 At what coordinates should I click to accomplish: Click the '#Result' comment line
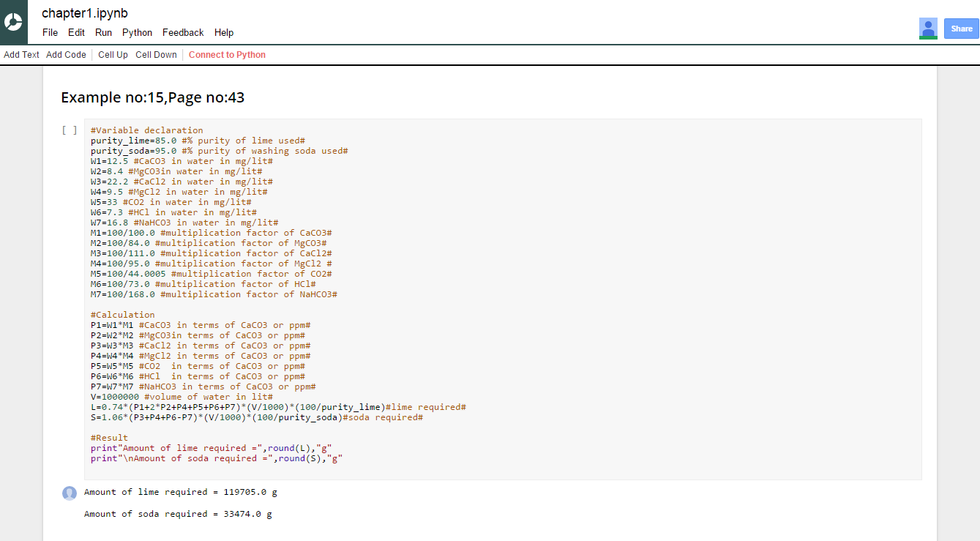pos(110,438)
